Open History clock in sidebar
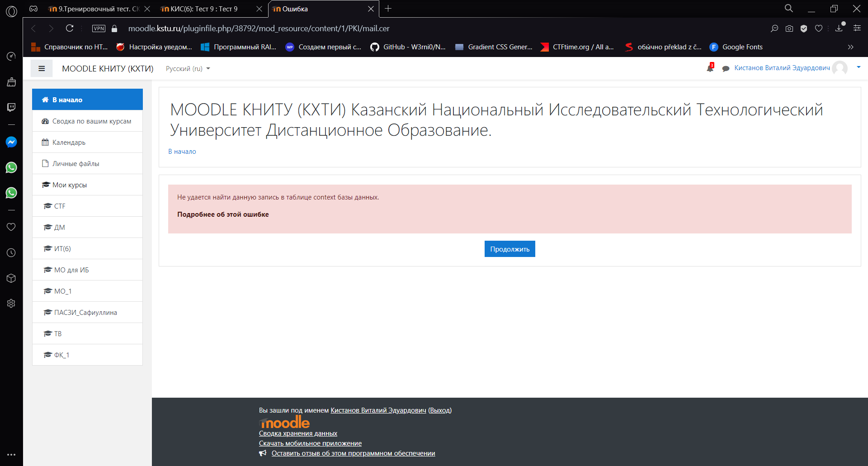Image resolution: width=868 pixels, height=466 pixels. 11,252
